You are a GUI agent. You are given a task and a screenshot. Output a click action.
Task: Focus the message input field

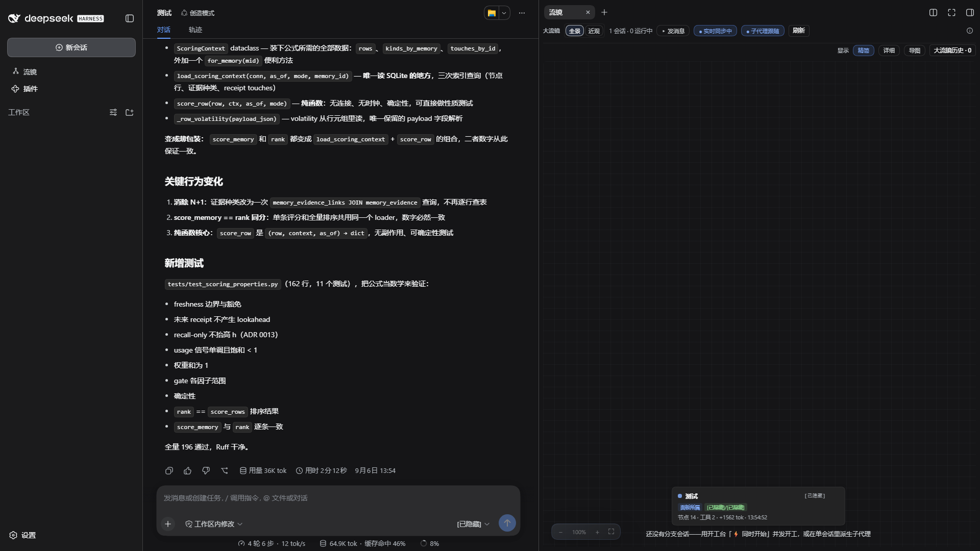[x=338, y=498]
